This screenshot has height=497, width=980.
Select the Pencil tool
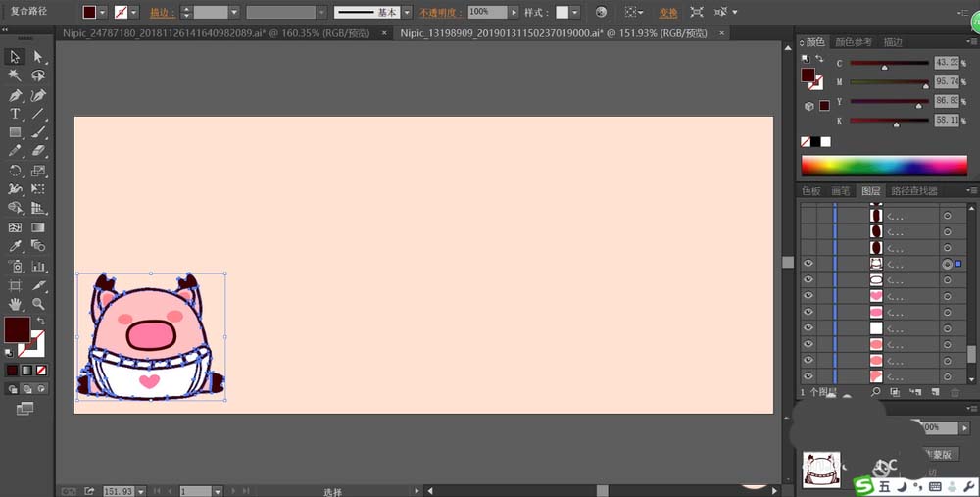pyautogui.click(x=15, y=151)
